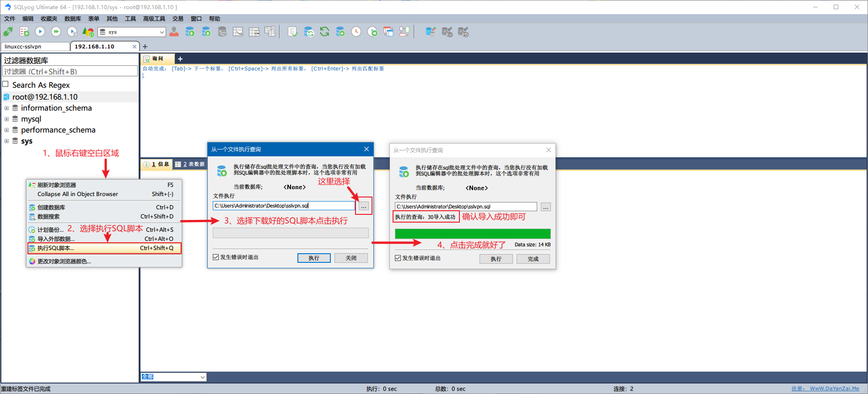868x394 pixels.
Task: Click the 完成 button in right dialog
Action: click(533, 259)
